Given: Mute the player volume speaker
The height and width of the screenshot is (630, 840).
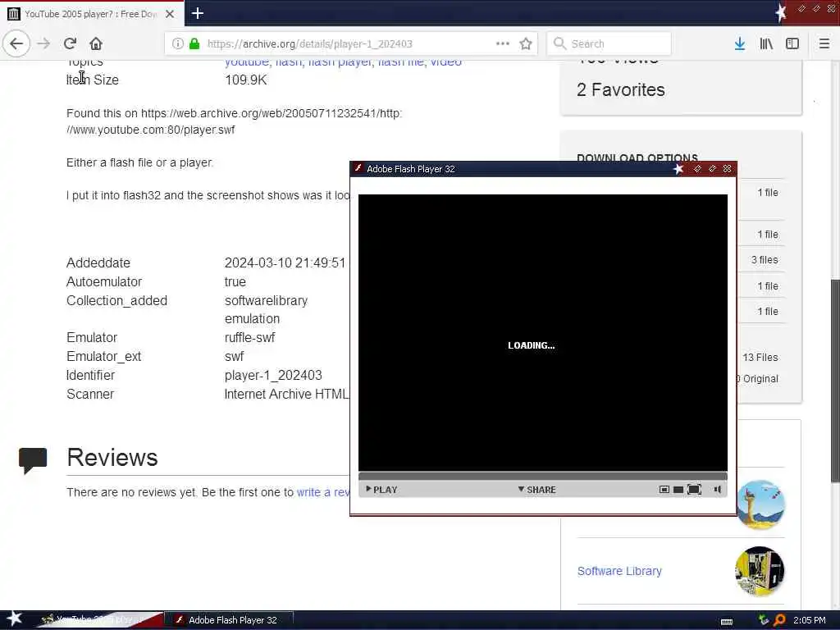Looking at the screenshot, I should pyautogui.click(x=717, y=489).
